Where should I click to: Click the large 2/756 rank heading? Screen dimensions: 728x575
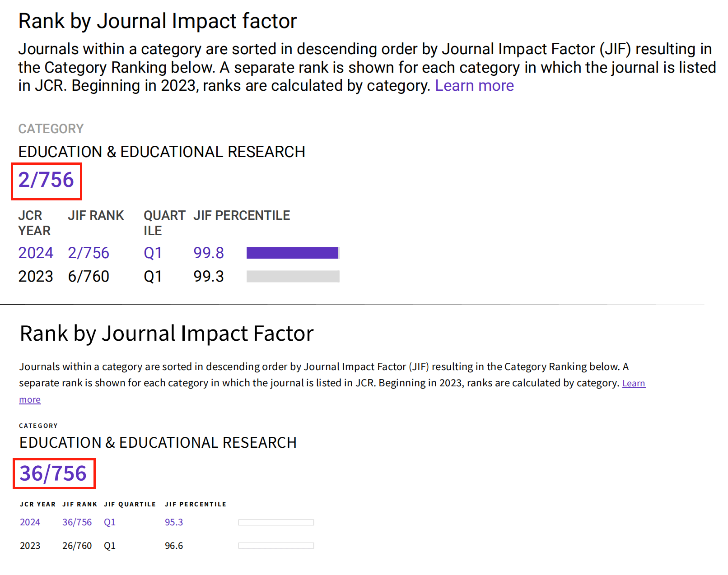(x=46, y=180)
